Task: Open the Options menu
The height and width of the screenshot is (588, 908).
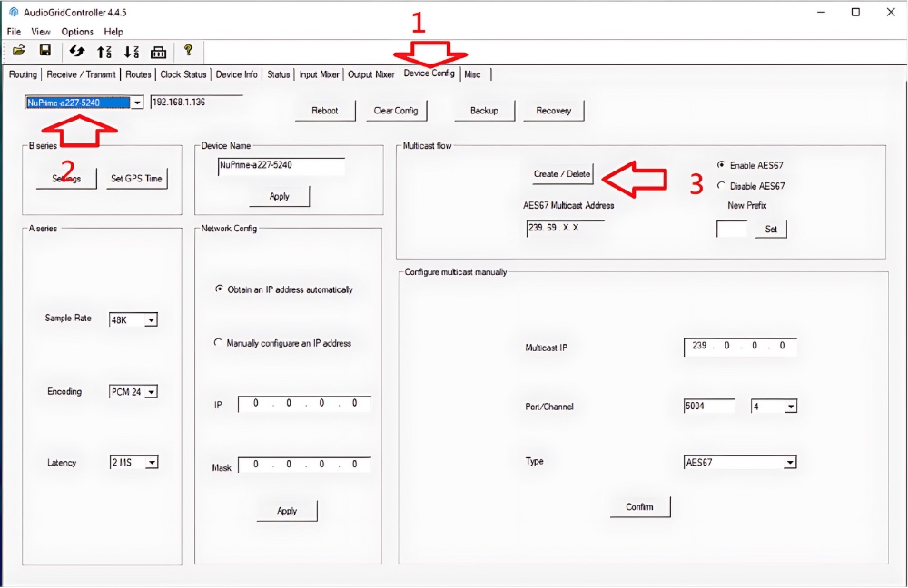Action: pos(77,32)
